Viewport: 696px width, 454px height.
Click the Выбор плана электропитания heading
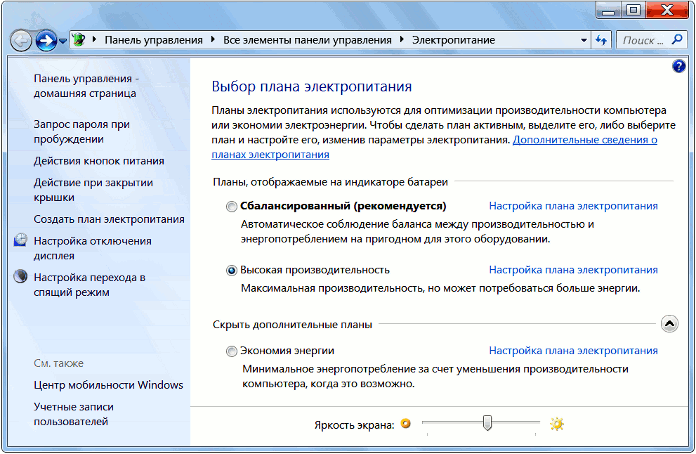pos(312,86)
